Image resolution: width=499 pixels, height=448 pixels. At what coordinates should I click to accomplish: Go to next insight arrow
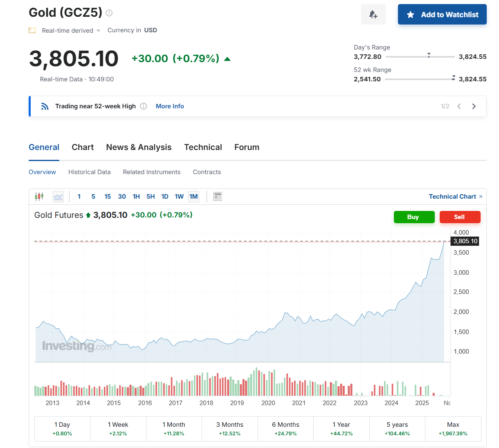pos(474,106)
